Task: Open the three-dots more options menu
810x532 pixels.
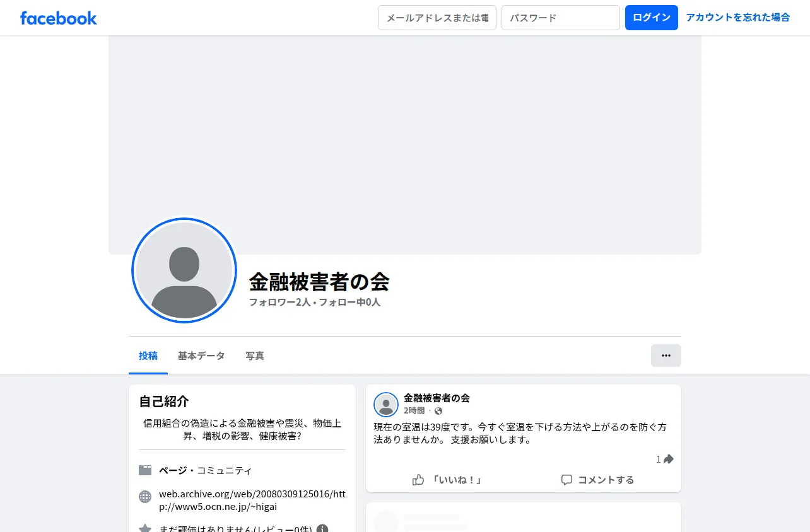Action: (666, 356)
